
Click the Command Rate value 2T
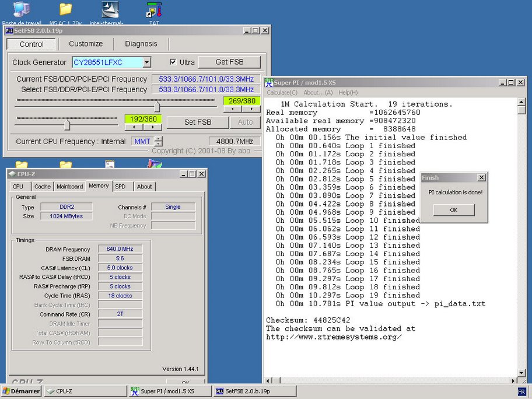pos(120,314)
